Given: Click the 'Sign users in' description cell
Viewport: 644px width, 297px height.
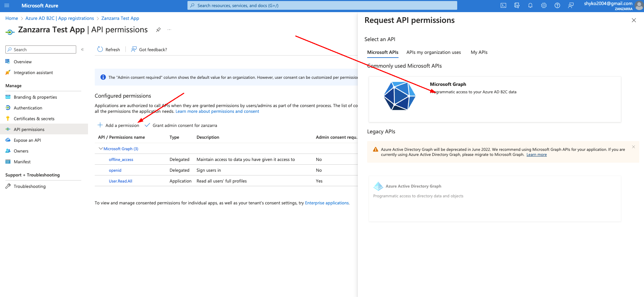Looking at the screenshot, I should click(x=209, y=170).
